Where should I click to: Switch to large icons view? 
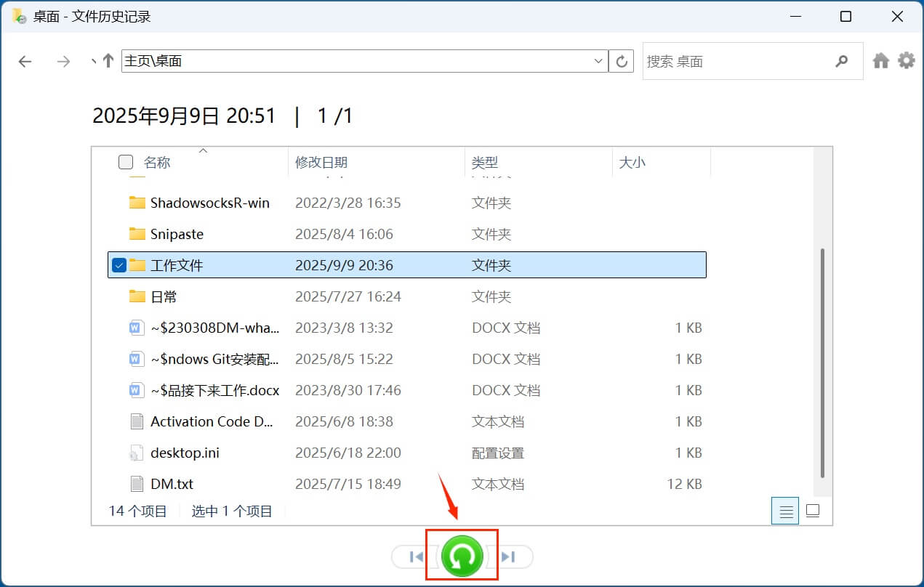[813, 511]
